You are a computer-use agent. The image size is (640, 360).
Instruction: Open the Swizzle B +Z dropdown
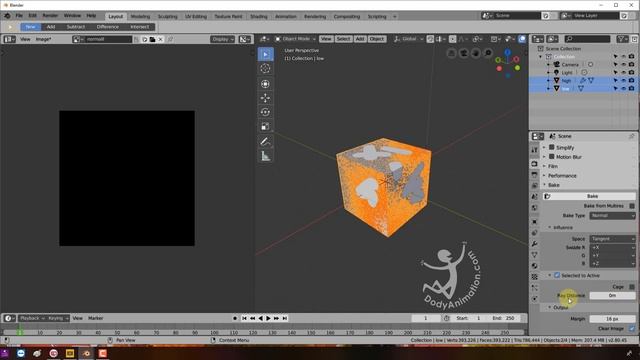pos(612,264)
